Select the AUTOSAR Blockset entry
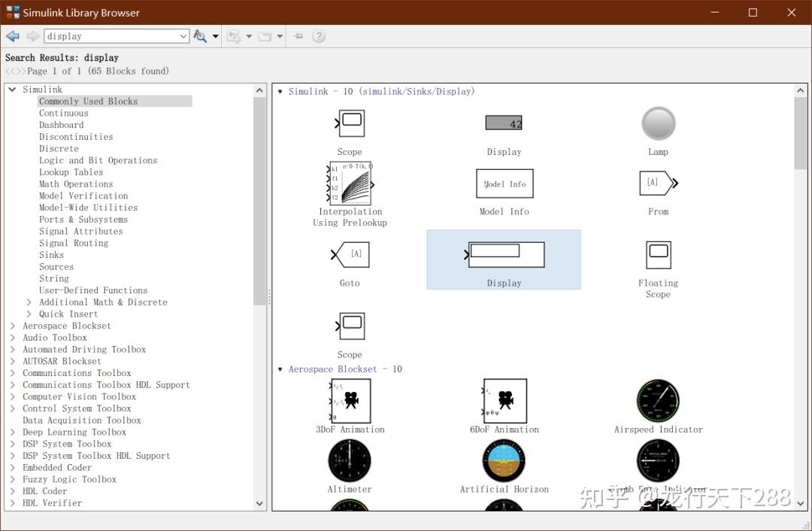812x531 pixels. pos(62,361)
